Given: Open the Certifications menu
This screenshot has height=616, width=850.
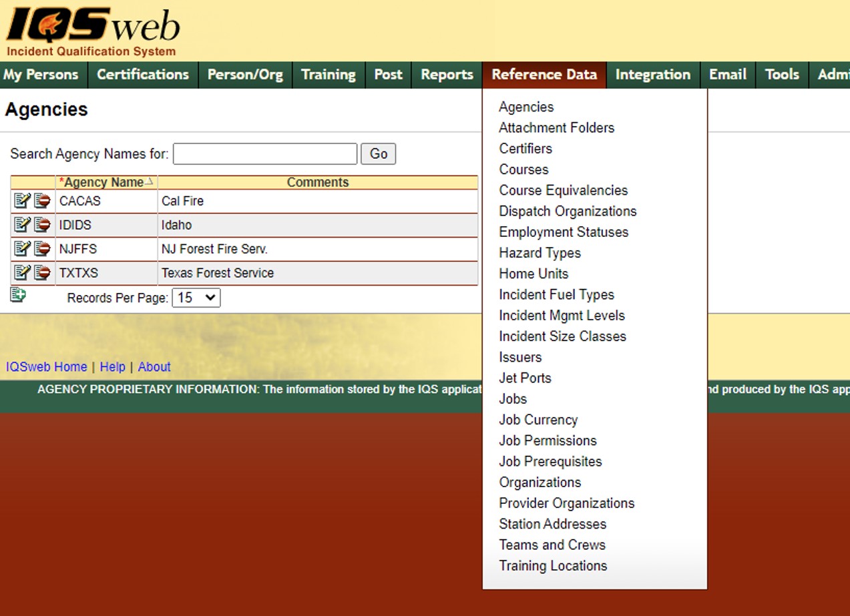Looking at the screenshot, I should [x=143, y=75].
